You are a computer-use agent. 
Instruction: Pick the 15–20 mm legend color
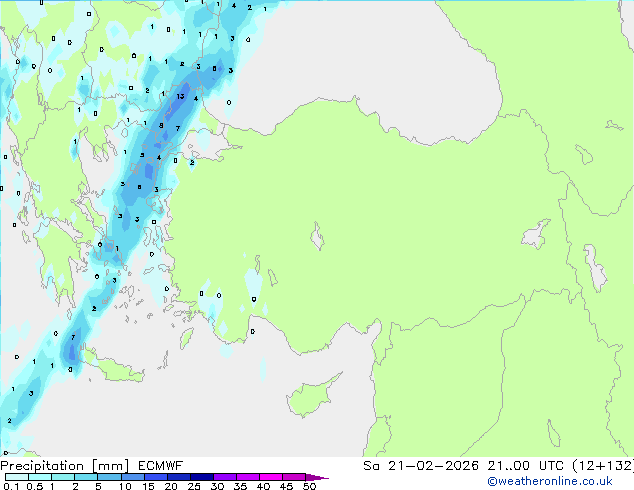click(x=155, y=477)
